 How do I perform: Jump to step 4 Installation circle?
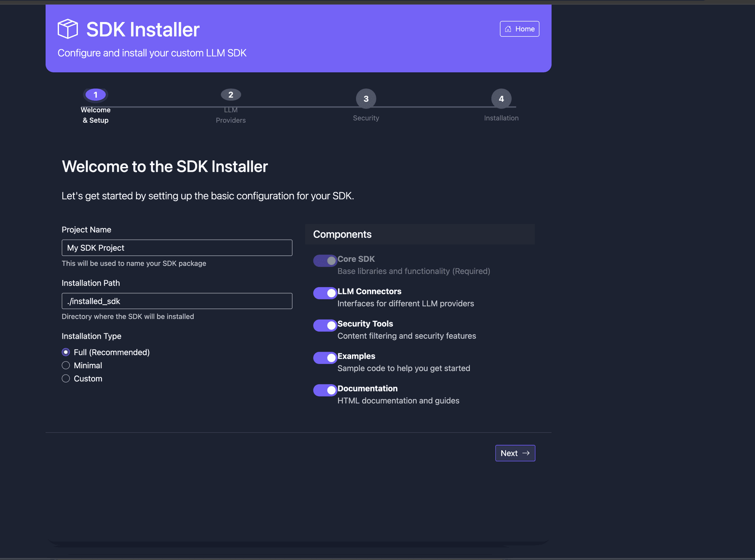click(501, 99)
